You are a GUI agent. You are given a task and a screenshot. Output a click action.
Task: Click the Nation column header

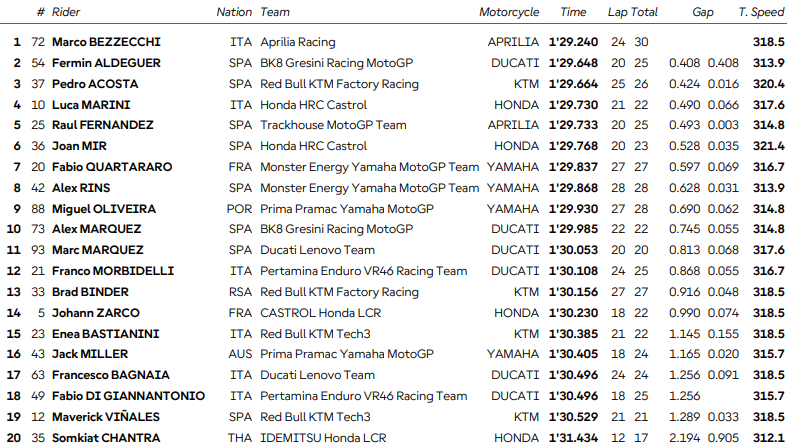[x=234, y=13]
